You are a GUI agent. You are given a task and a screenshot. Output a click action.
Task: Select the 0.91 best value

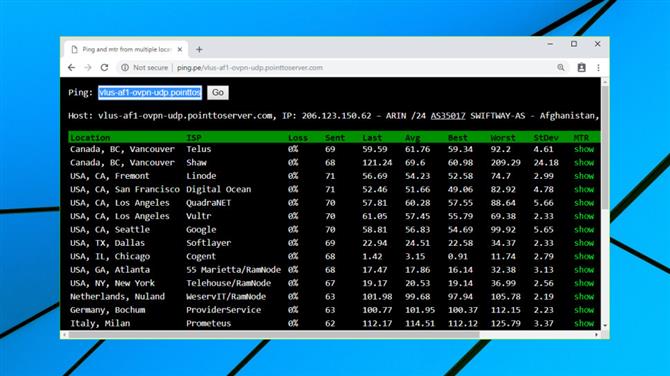(x=458, y=256)
